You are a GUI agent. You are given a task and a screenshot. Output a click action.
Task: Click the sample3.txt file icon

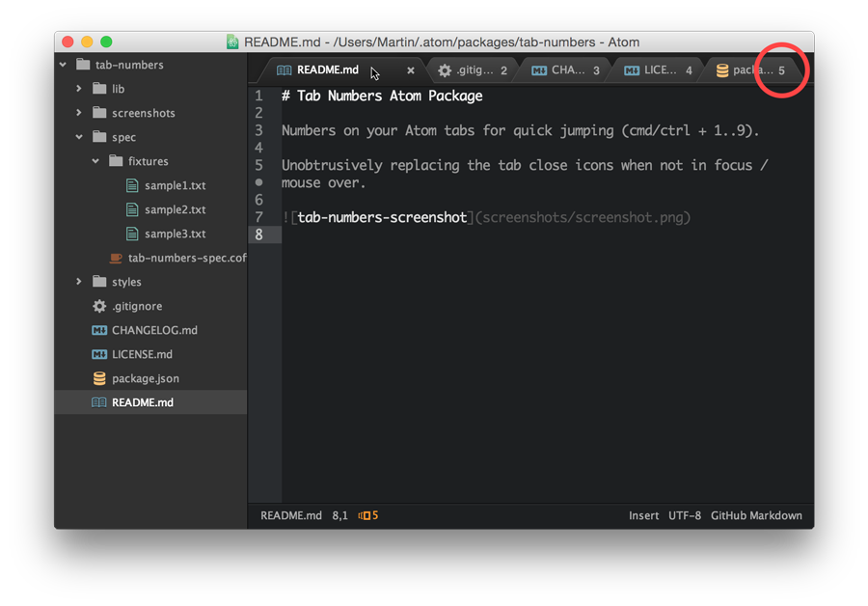[x=132, y=234]
